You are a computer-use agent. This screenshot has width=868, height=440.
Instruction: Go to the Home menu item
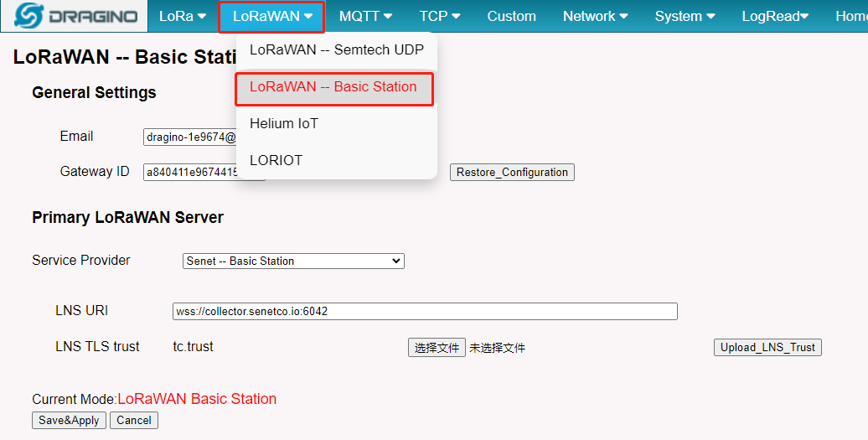tap(851, 17)
